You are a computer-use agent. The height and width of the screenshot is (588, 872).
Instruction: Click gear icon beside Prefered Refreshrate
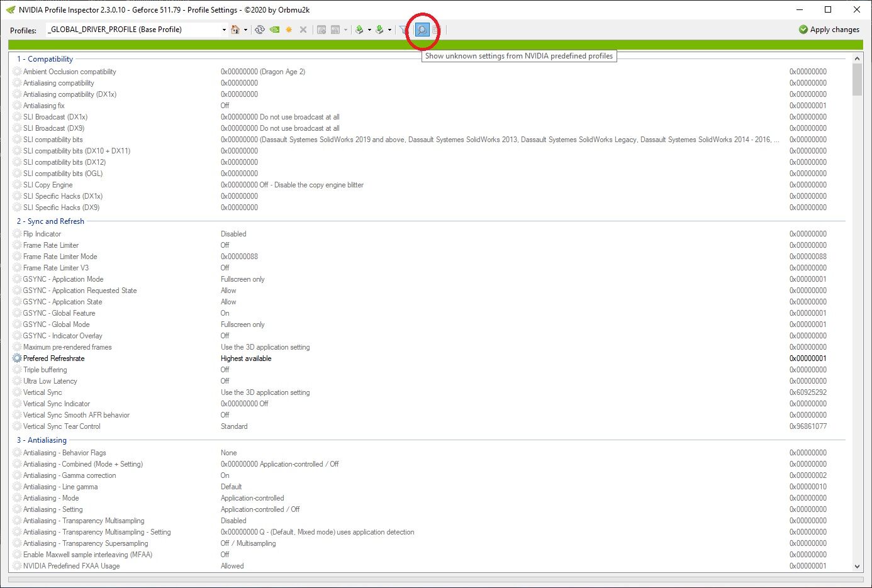(17, 358)
